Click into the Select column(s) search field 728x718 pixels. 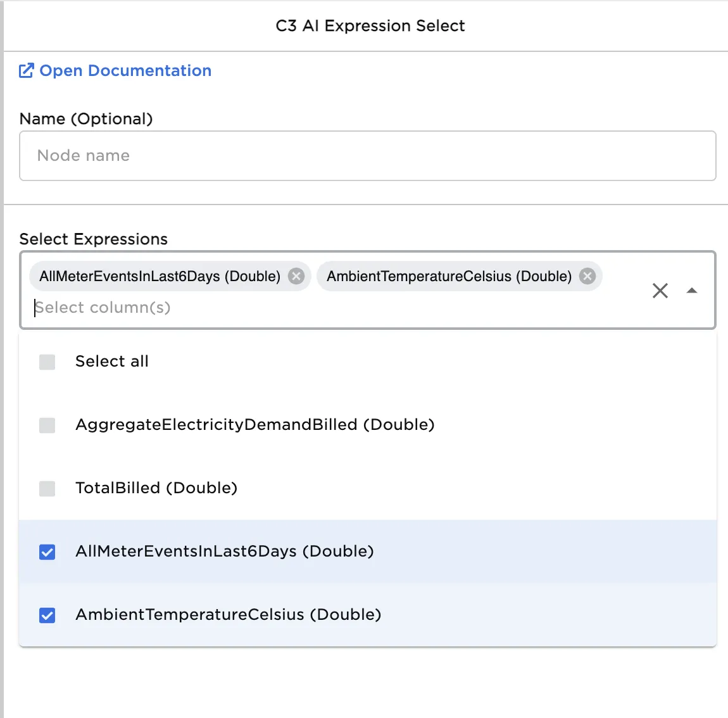pos(253,308)
